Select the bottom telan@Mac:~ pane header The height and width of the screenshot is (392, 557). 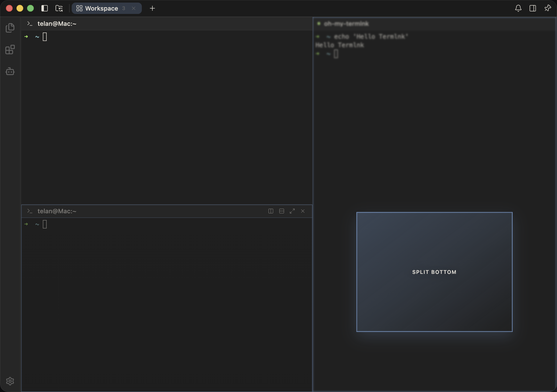[x=167, y=211]
